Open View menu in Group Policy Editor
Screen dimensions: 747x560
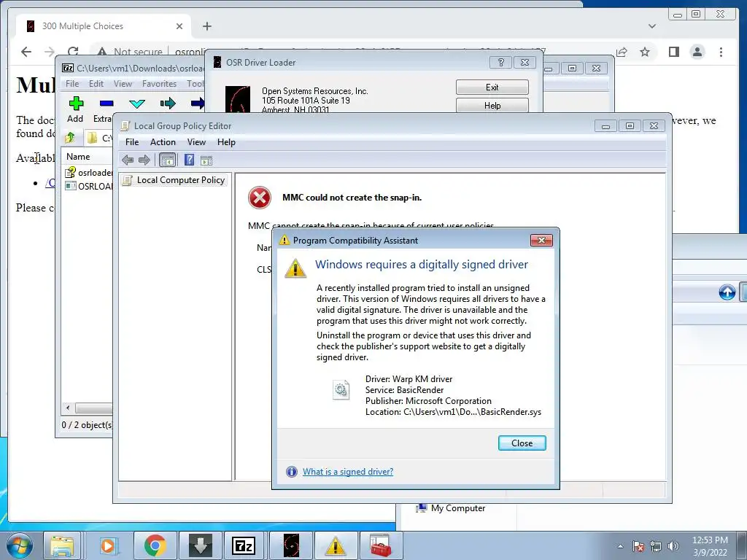196,142
